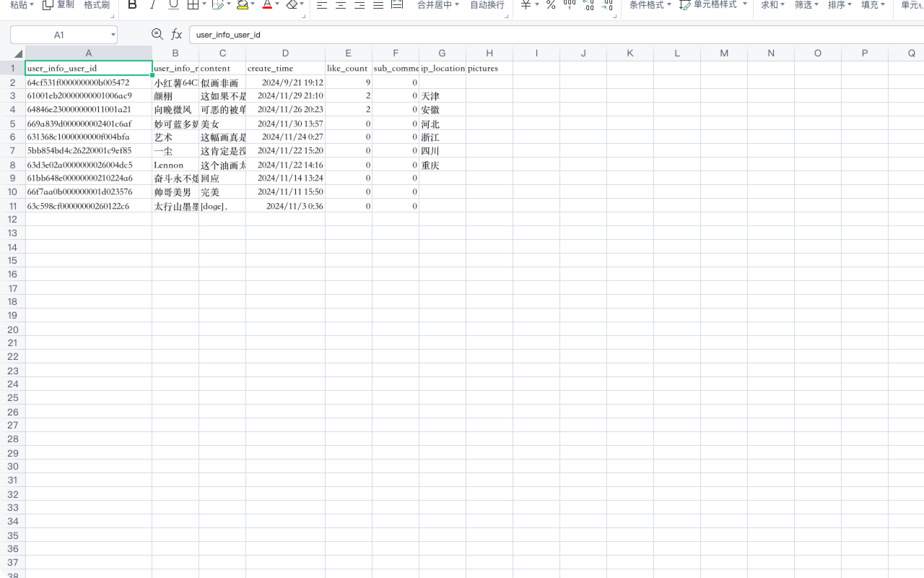Screen dimensions: 924x578
Task: Click the zoom magnifier beside formula bar
Action: click(x=157, y=34)
